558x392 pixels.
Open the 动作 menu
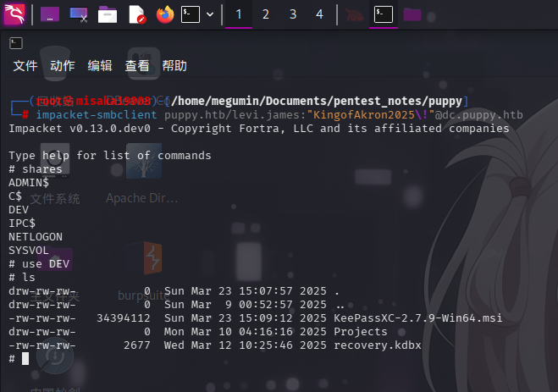point(63,66)
